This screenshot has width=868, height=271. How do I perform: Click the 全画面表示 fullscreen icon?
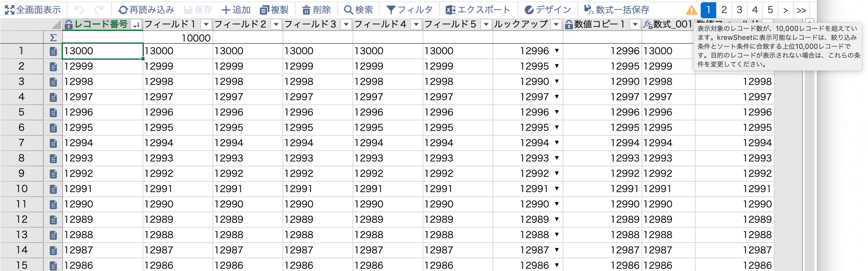click(10, 10)
